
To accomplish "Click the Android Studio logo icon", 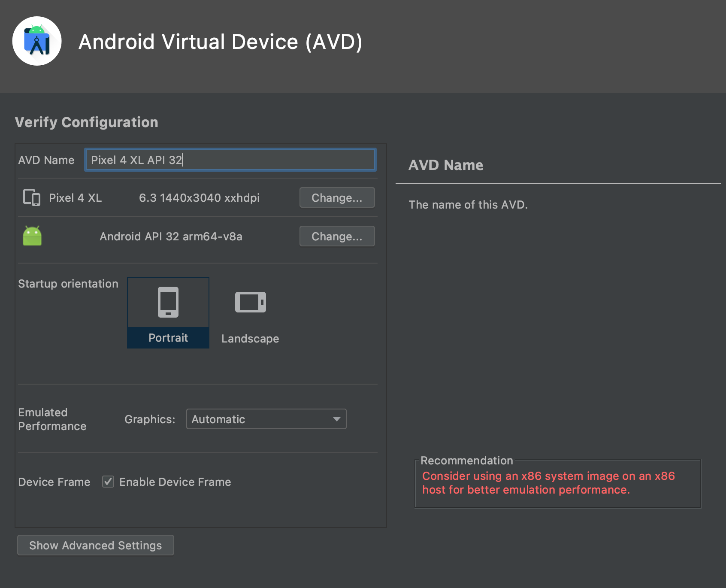I will [x=37, y=41].
